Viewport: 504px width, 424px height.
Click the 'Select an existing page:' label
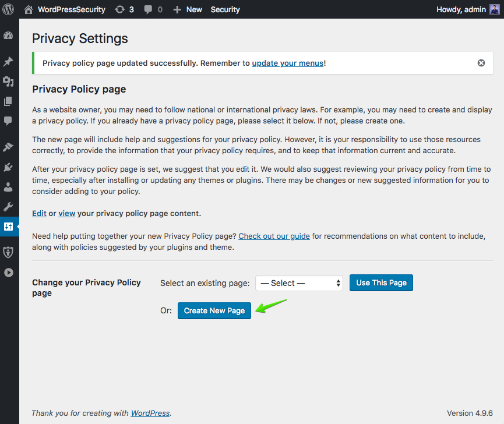tap(205, 283)
